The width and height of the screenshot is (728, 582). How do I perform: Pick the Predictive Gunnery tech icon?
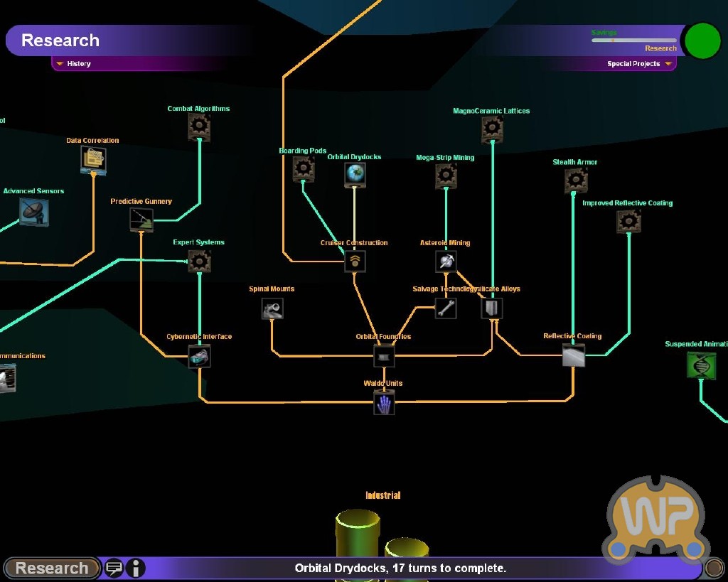pyautogui.click(x=141, y=220)
